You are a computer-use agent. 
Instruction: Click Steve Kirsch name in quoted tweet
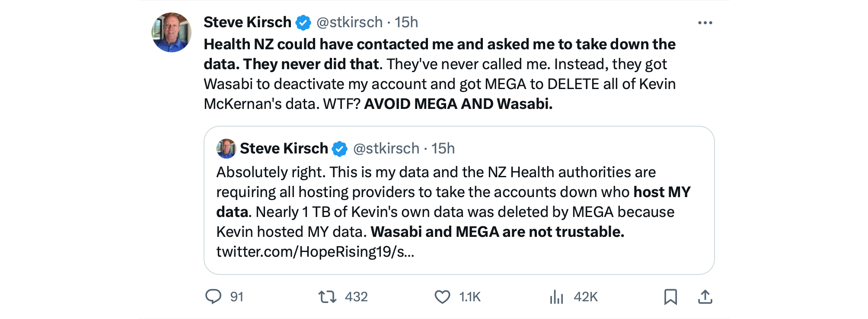[x=284, y=149]
